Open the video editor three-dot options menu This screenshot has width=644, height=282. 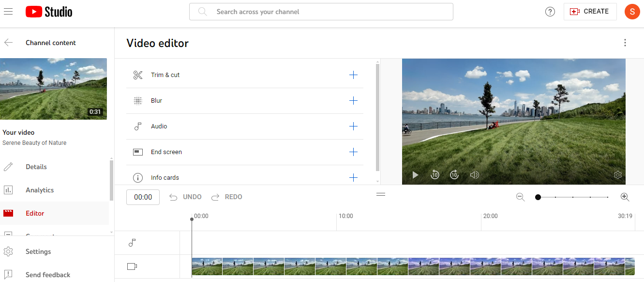pos(625,43)
